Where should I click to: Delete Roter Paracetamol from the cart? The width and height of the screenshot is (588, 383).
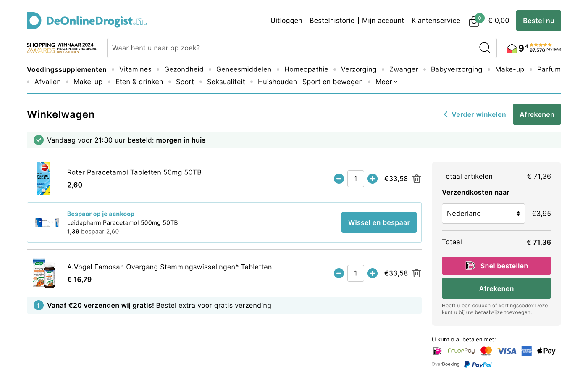(417, 179)
